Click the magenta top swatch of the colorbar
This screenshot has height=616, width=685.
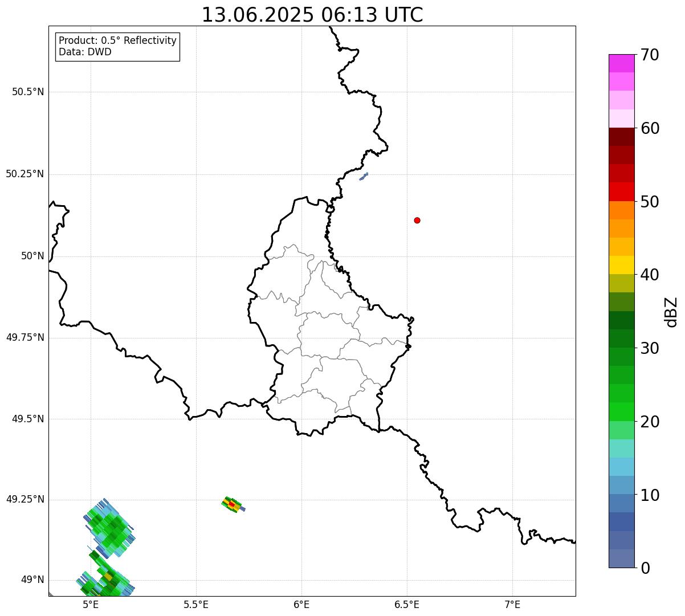pyautogui.click(x=622, y=63)
